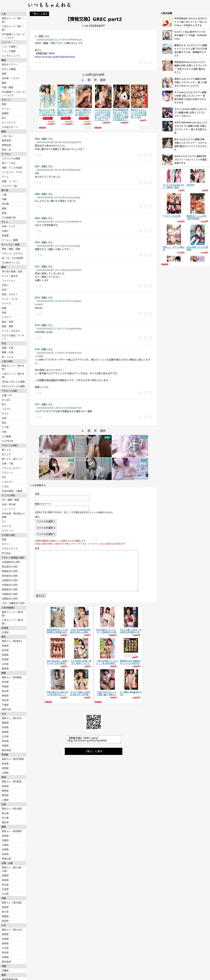Submit the reply with 書き込む button

(40, 596)
